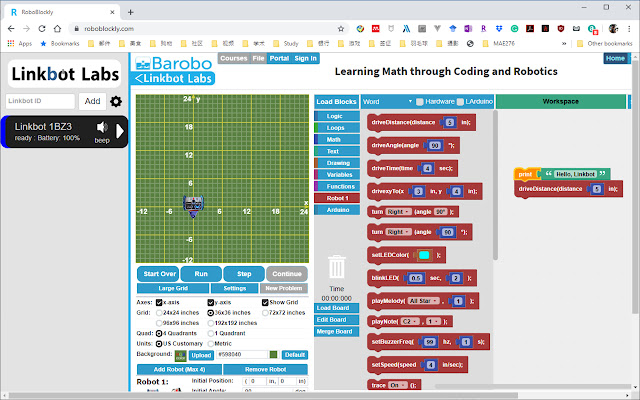
Task: Show more bookmarks with the chevron
Action: pos(564,43)
